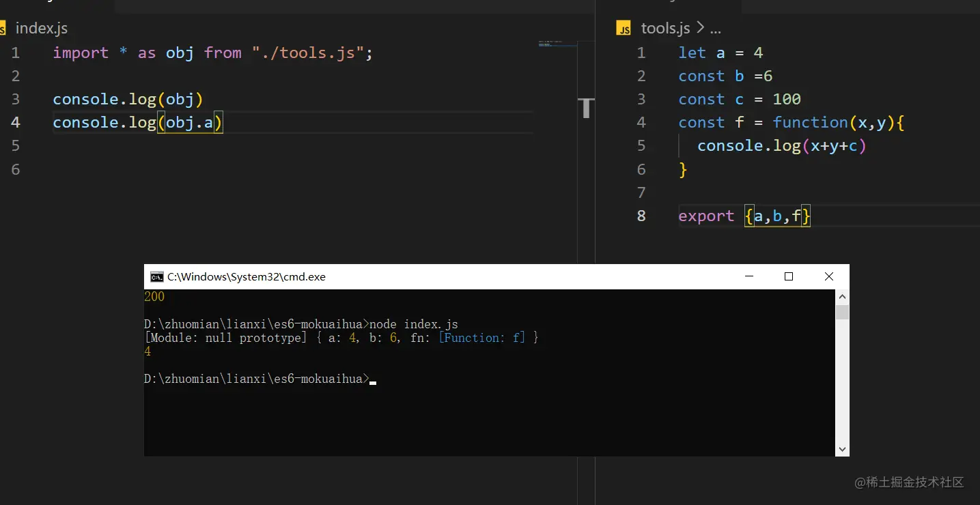Click 'const c = 100' in tools.js
Image resolution: width=980 pixels, height=505 pixels.
[x=740, y=99]
